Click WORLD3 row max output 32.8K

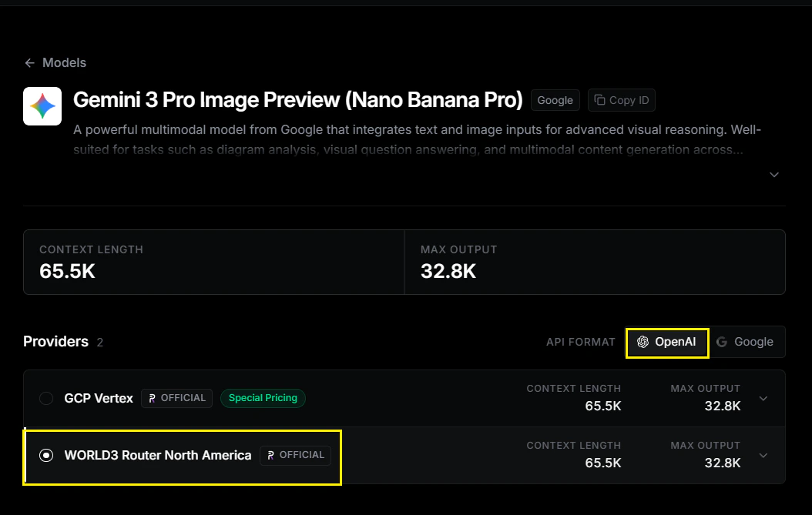point(723,463)
